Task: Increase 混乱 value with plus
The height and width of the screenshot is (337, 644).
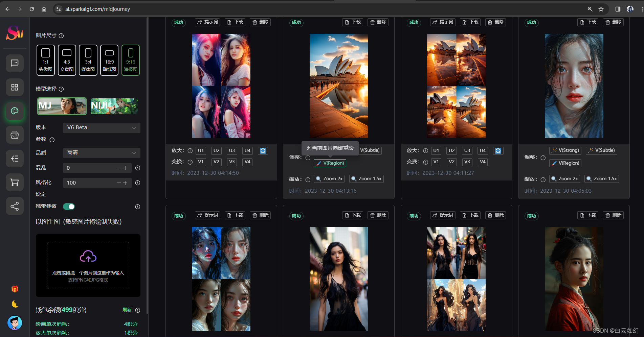Action: click(126, 168)
